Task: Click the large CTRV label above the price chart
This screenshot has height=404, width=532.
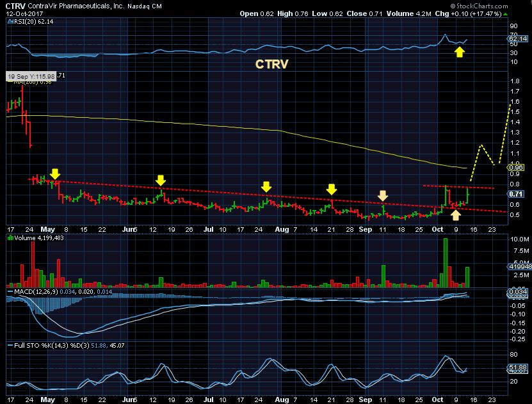Action: (x=272, y=64)
